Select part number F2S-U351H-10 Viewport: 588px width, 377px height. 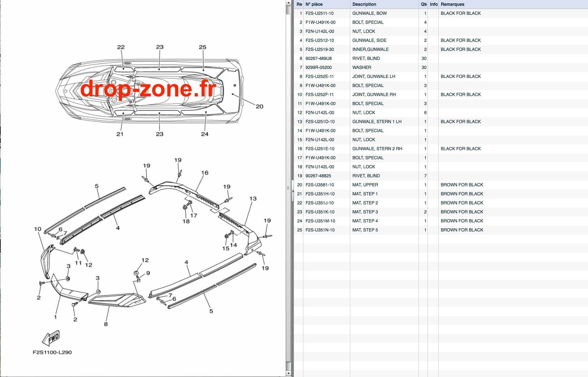(320, 194)
